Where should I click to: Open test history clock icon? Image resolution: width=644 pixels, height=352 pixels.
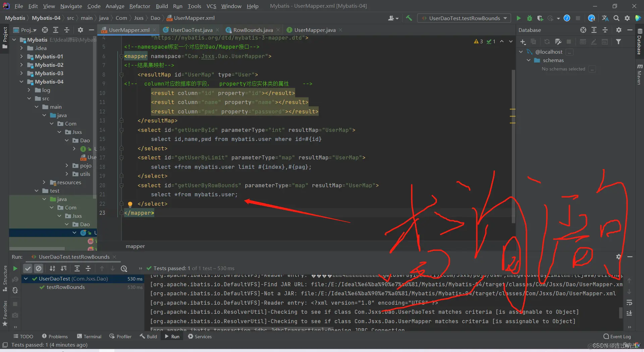click(124, 268)
